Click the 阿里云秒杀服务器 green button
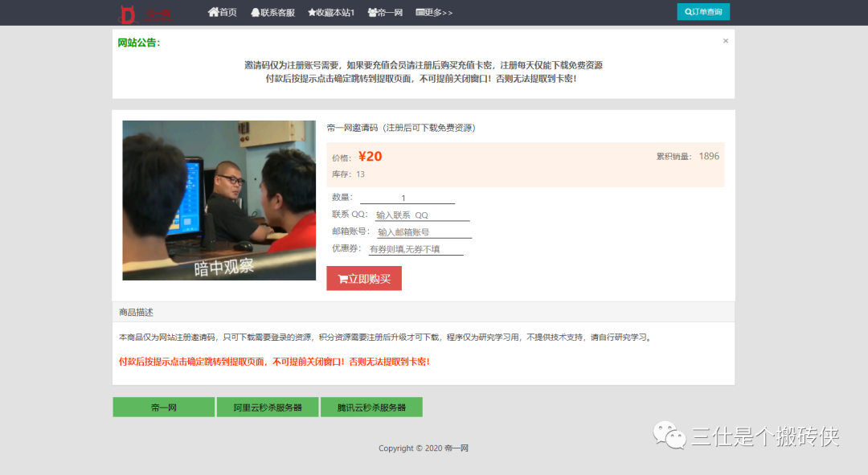The width and height of the screenshot is (868, 475). point(268,407)
